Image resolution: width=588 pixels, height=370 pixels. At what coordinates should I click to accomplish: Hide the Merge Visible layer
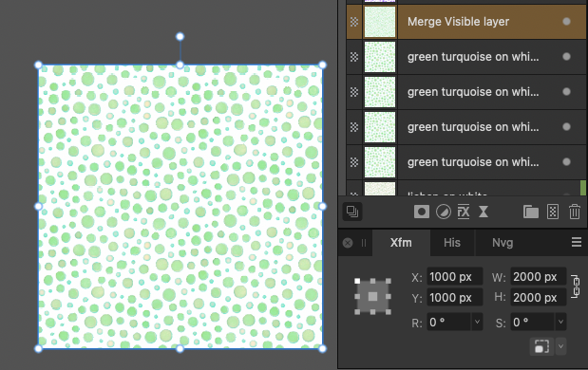[566, 22]
